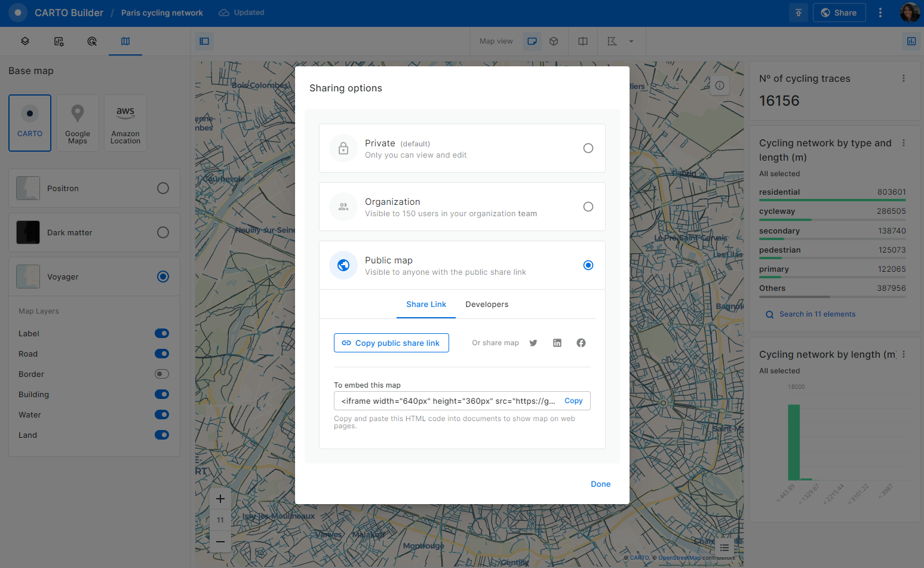Select the Private sharing option
924x568 pixels.
[588, 148]
